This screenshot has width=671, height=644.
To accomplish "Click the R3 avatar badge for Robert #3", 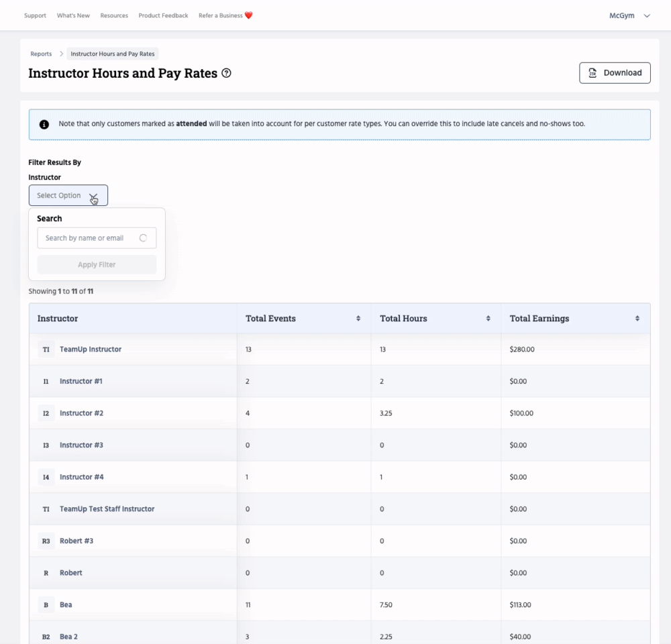I will [46, 541].
